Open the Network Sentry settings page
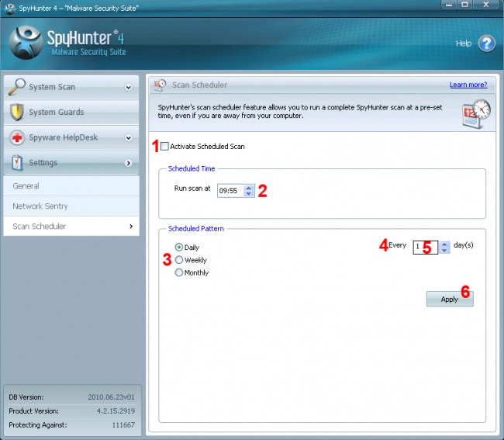 coord(40,206)
